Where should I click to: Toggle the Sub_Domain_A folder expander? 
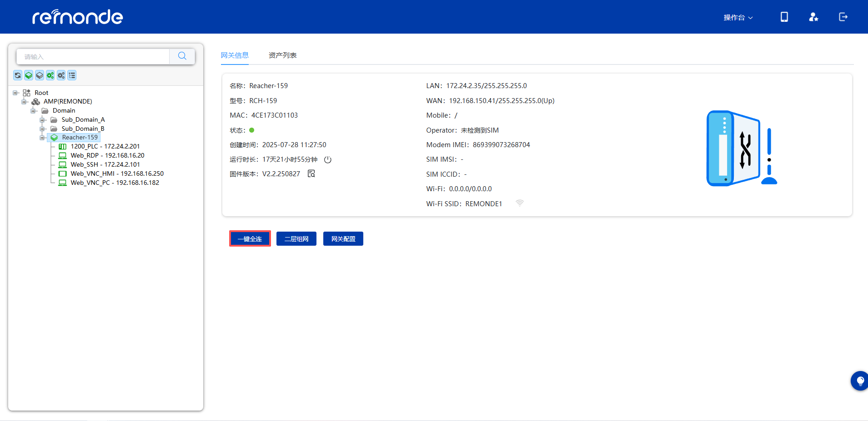point(42,120)
